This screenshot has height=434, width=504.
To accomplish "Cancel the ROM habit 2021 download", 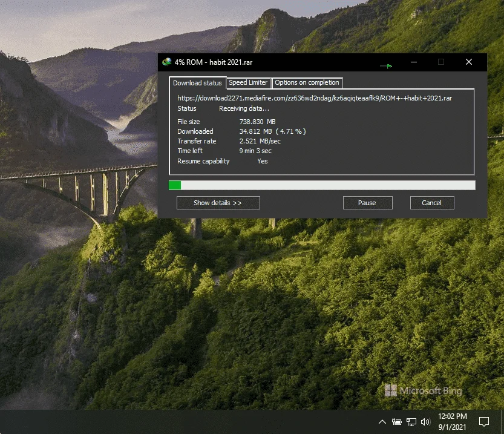I will click(431, 203).
